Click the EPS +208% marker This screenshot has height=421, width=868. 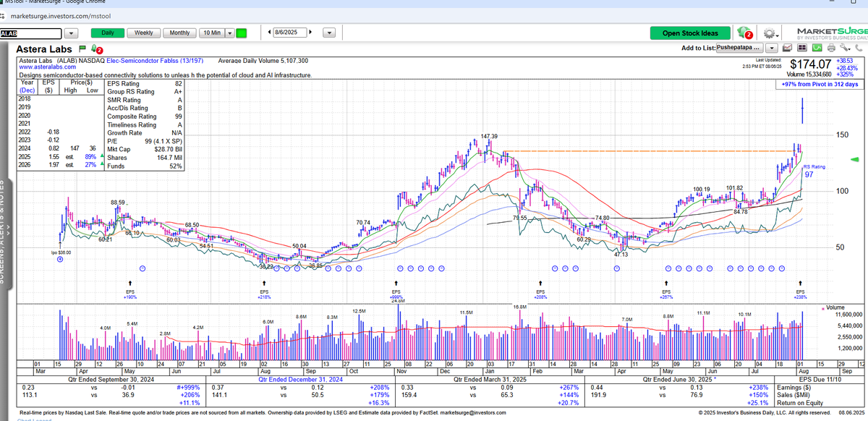540,292
